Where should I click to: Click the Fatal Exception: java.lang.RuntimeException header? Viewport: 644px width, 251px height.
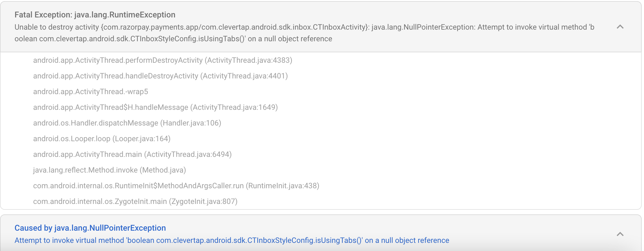pos(95,15)
